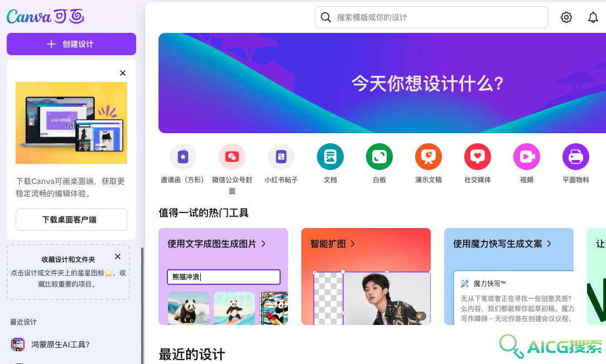Close the desktop app promo card
Viewport: 606px width, 364px height.
tap(123, 73)
